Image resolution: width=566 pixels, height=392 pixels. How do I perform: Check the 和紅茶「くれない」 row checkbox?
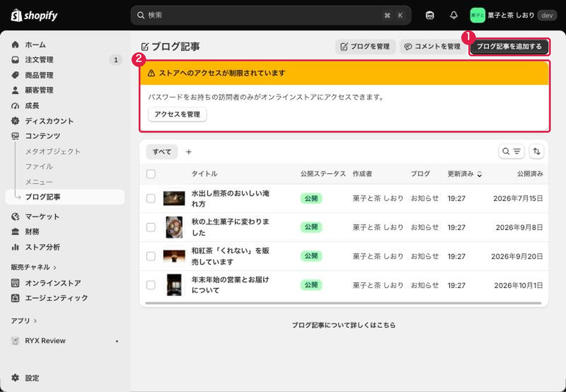(x=151, y=256)
